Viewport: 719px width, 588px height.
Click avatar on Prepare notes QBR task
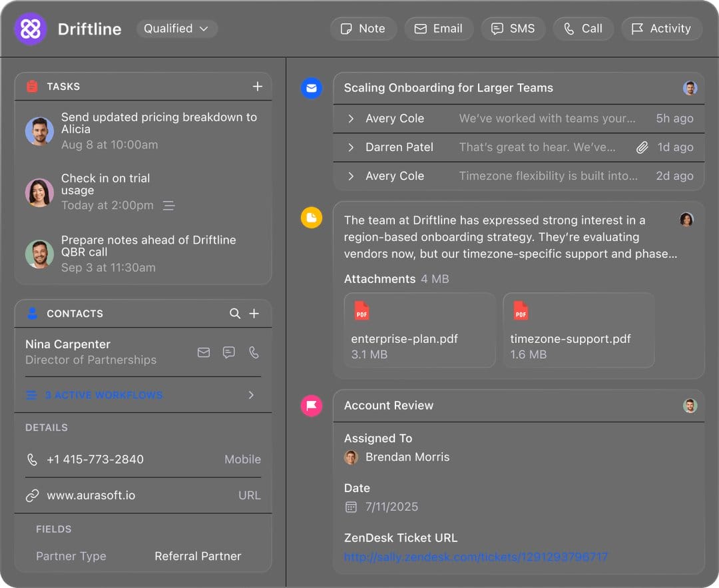(39, 254)
